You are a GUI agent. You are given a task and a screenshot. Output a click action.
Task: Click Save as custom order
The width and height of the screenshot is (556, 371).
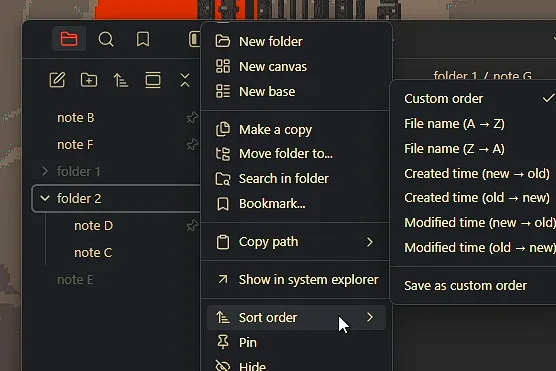coord(476,286)
